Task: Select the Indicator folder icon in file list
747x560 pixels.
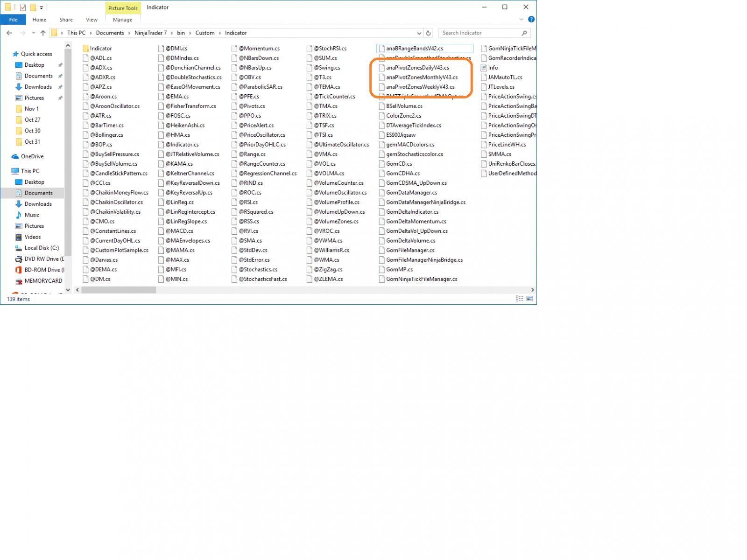Action: point(85,49)
